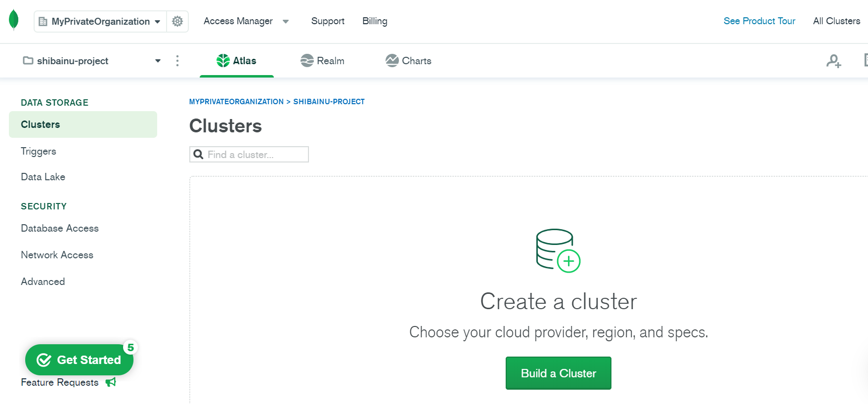
Task: Open Database Access settings
Action: (x=60, y=228)
